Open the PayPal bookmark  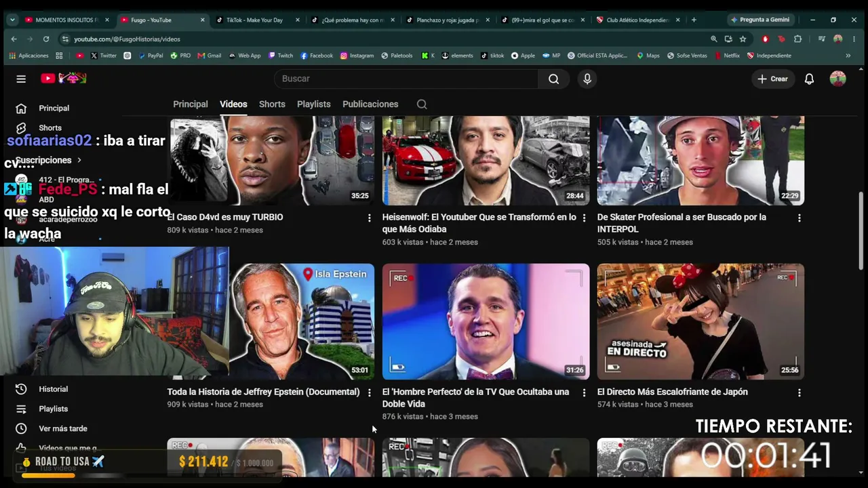151,56
